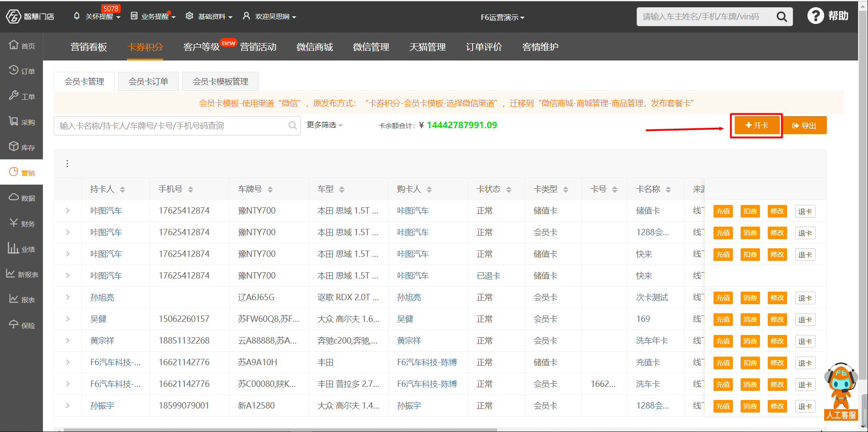Click status cell 已退卡
This screenshot has width=868, height=432.
[x=488, y=275]
